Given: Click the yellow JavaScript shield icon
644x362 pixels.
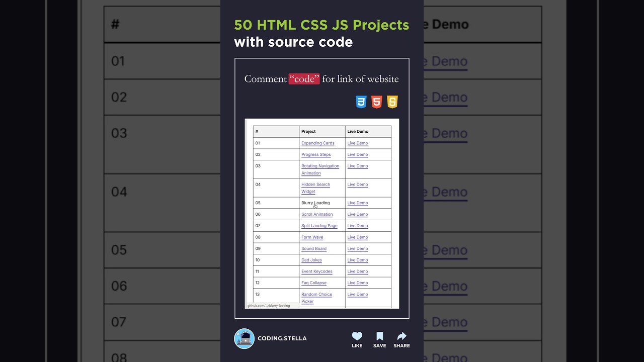Looking at the screenshot, I should [x=392, y=102].
